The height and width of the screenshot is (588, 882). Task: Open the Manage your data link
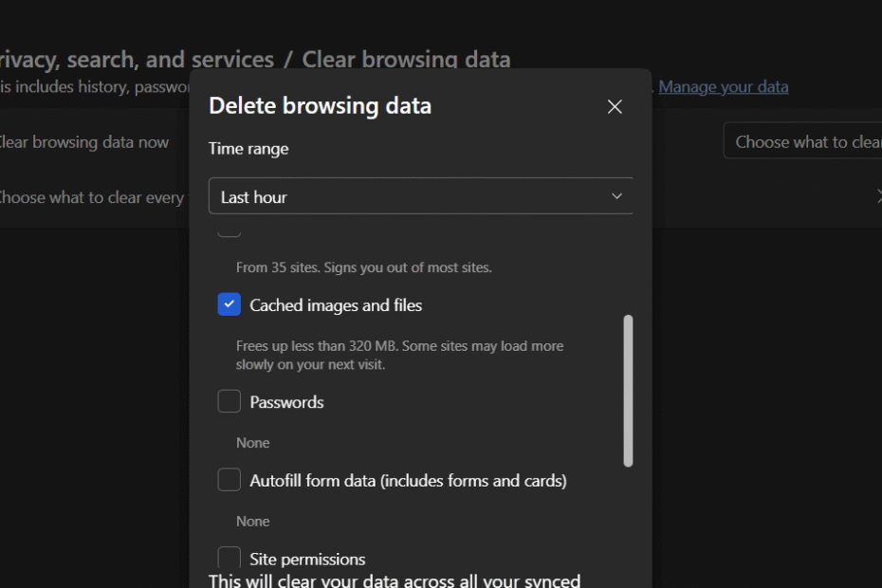pyautogui.click(x=723, y=86)
